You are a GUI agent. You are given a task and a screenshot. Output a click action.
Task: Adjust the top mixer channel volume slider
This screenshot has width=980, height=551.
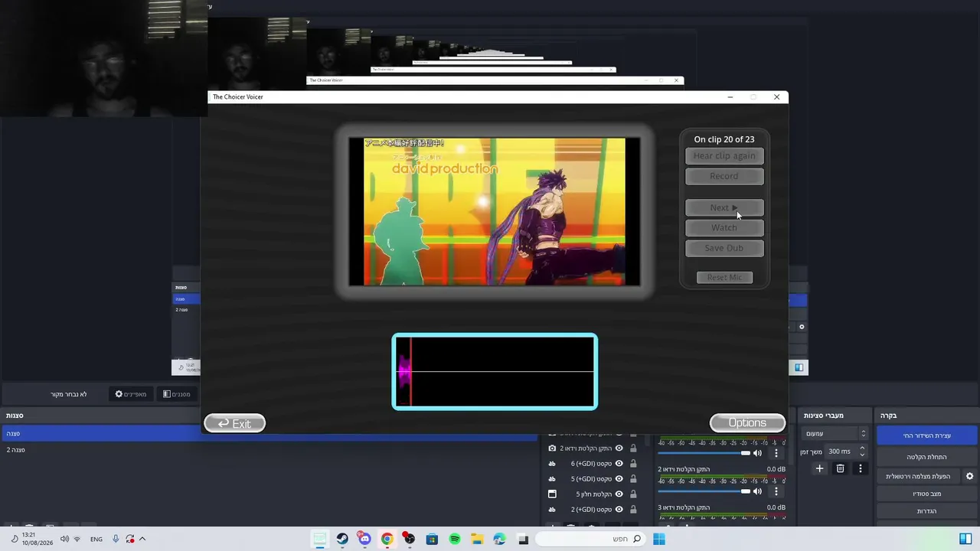point(704,453)
